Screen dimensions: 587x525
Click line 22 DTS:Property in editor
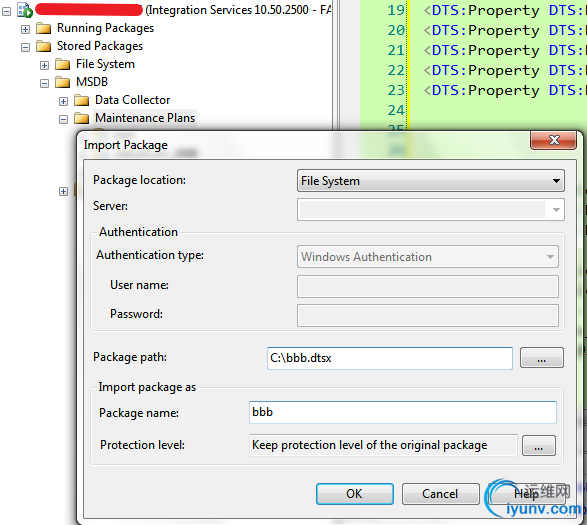(504, 70)
